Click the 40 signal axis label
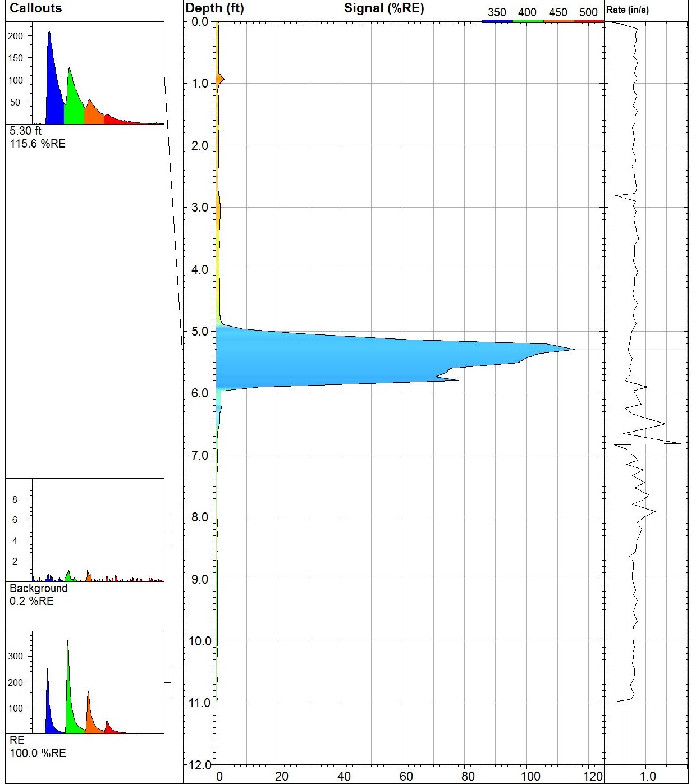 (x=344, y=777)
